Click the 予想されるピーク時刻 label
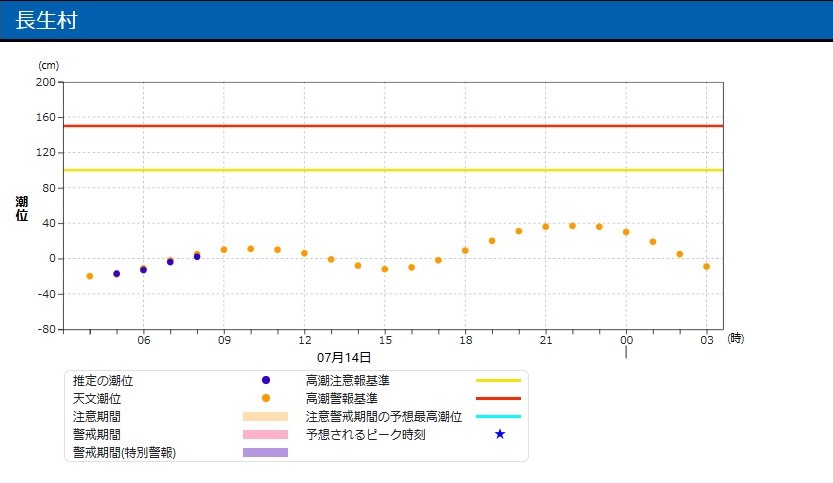833x483 pixels. 366,435
